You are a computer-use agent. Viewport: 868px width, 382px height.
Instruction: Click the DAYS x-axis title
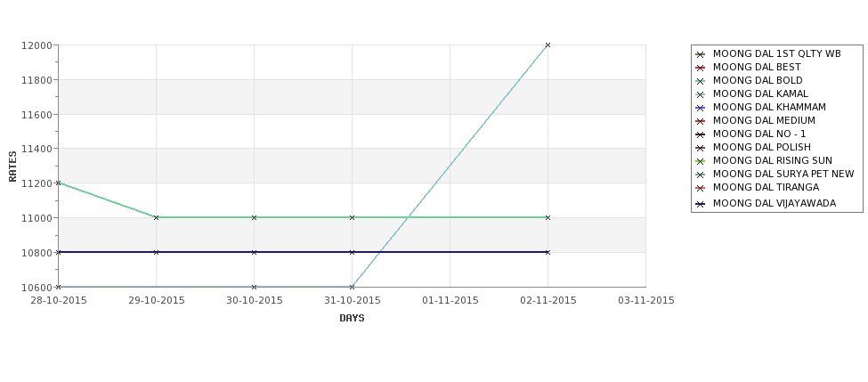click(352, 318)
